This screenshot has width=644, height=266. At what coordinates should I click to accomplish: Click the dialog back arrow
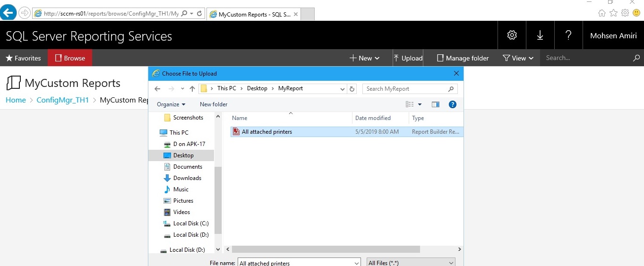[157, 89]
